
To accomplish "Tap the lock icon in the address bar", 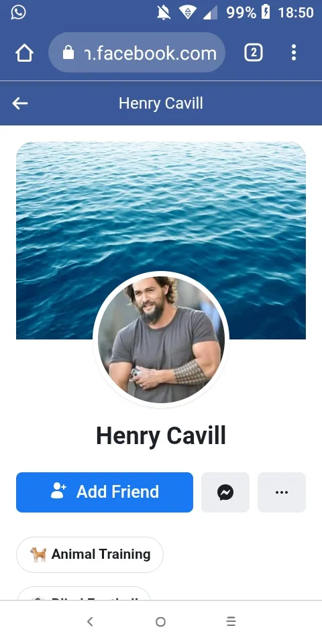I will 68,52.
